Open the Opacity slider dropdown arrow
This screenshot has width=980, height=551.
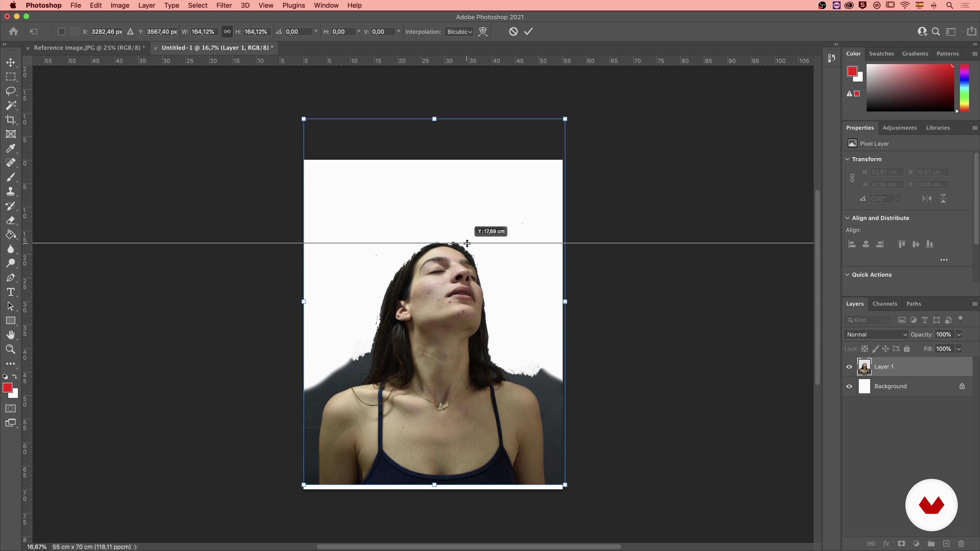(x=959, y=335)
